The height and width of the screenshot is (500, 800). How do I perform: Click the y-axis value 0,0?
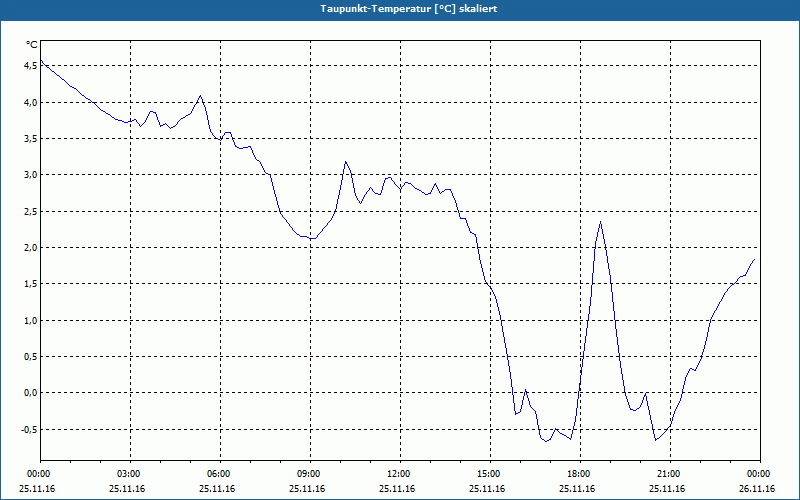(30, 393)
